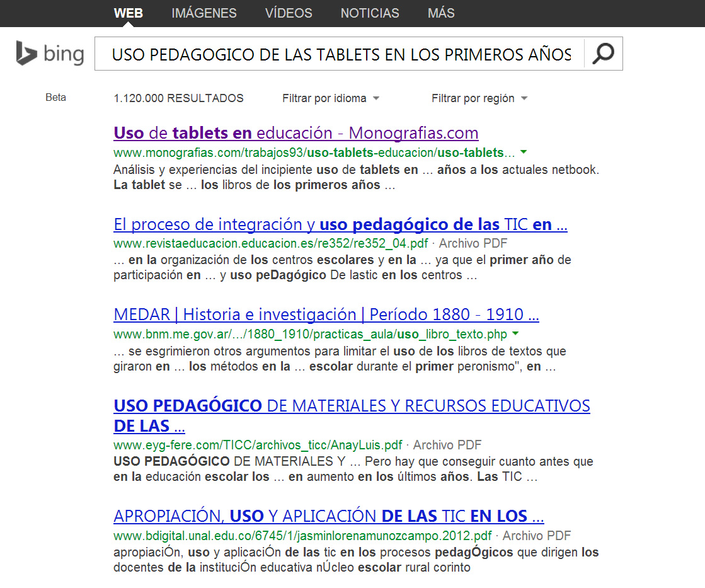This screenshot has height=588, width=705.
Task: Click the www.eyg-fere.com green URL
Action: click(258, 445)
